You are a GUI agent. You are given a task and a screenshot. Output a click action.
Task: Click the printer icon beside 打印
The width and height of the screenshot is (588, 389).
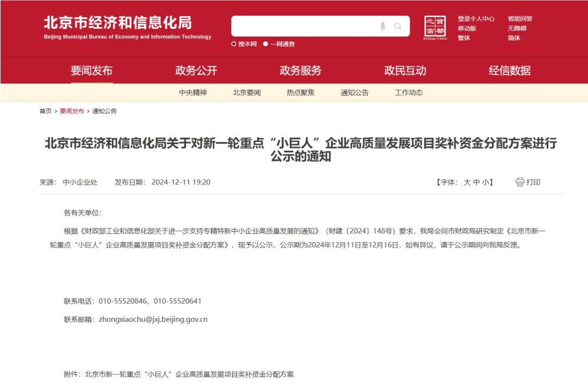519,182
